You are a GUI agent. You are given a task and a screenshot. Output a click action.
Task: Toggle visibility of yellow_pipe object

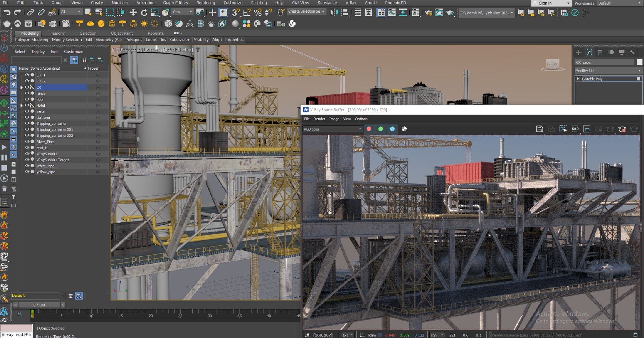click(27, 172)
